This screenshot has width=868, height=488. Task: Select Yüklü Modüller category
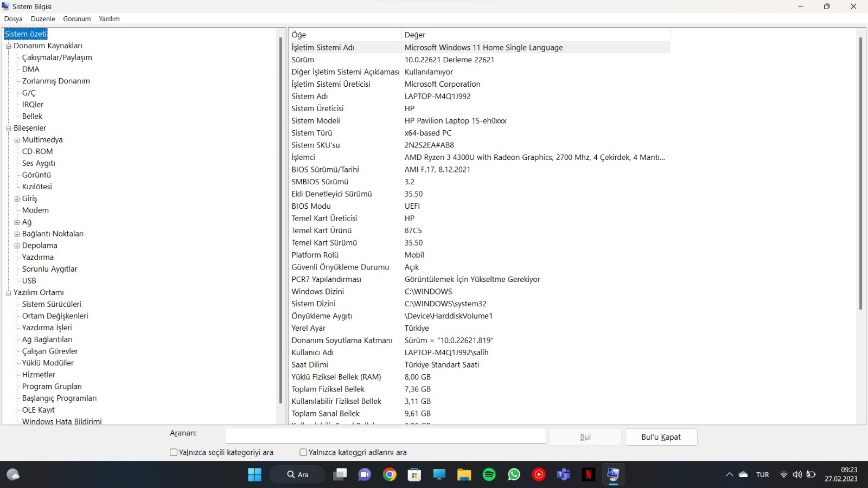[48, 363]
